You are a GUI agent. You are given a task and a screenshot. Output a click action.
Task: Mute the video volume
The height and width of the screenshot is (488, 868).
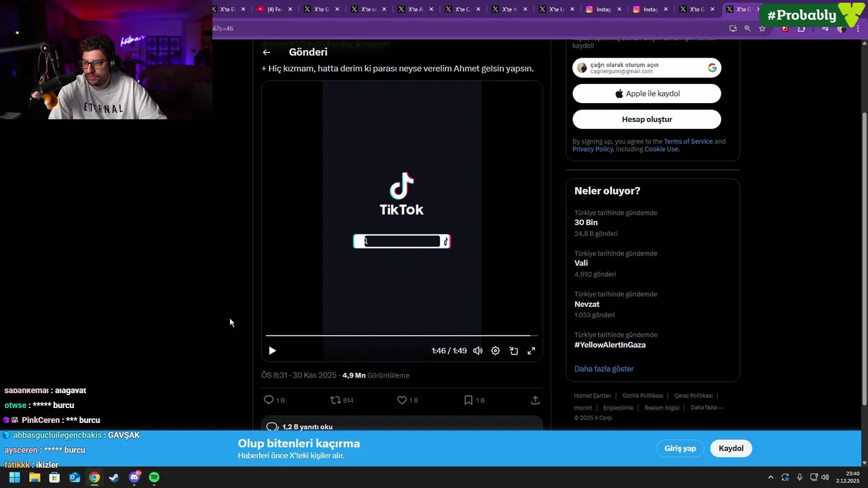[478, 350]
